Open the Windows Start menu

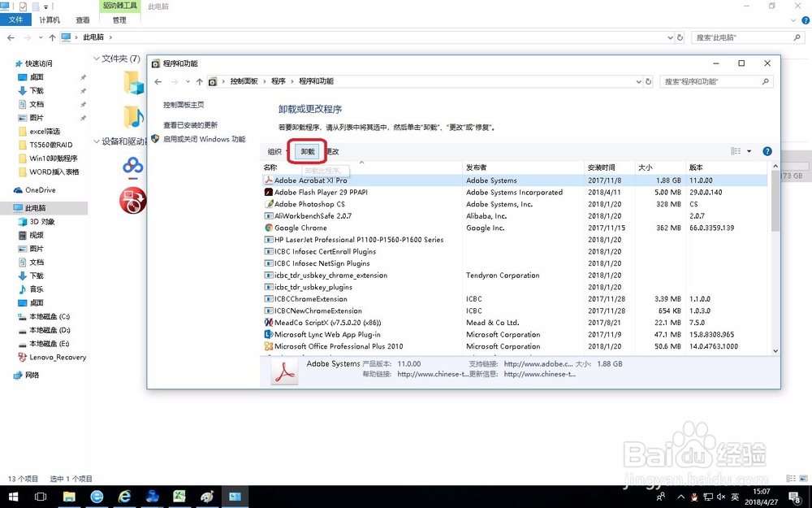tap(14, 497)
